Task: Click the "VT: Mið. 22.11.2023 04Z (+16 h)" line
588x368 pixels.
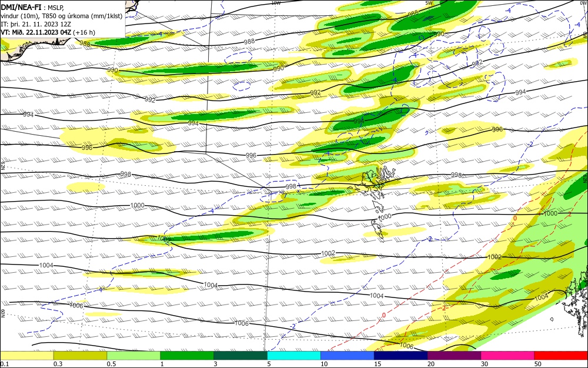Action: click(48, 32)
